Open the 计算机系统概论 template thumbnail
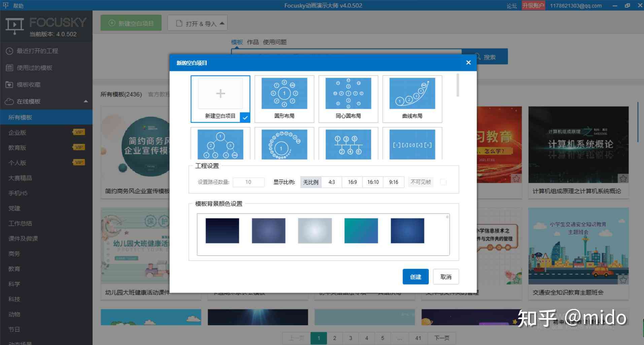The height and width of the screenshot is (345, 644). click(578, 145)
